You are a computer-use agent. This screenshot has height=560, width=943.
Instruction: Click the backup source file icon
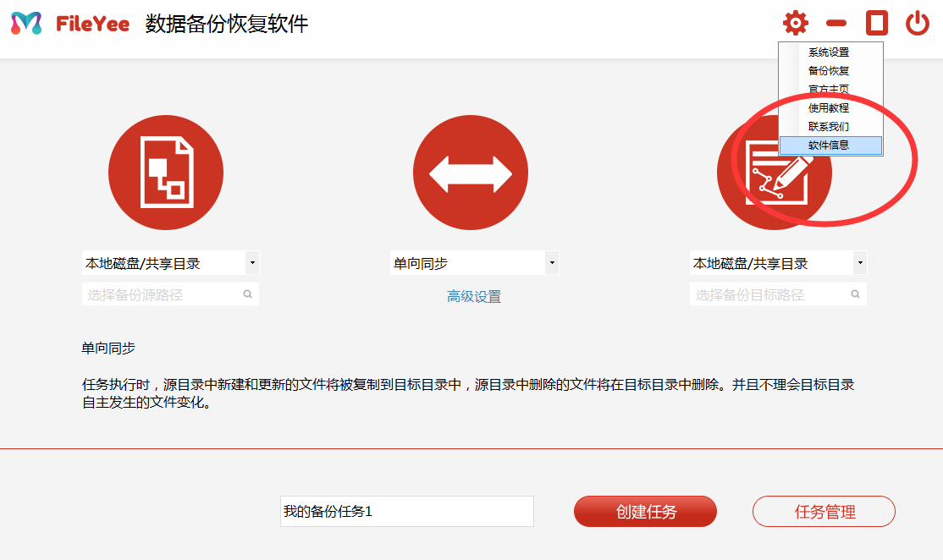click(x=166, y=173)
